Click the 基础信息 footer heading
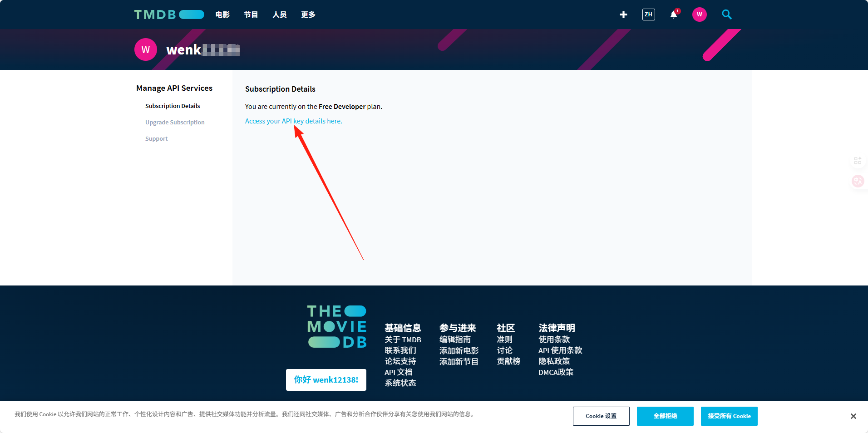 (x=403, y=328)
